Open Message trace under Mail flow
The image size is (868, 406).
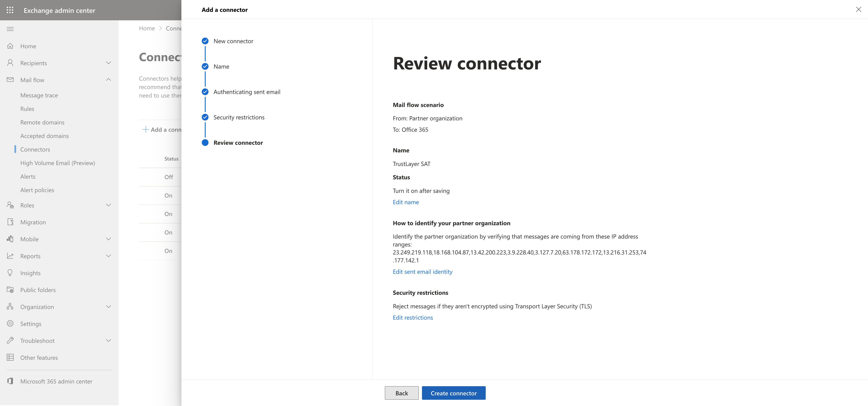click(39, 95)
